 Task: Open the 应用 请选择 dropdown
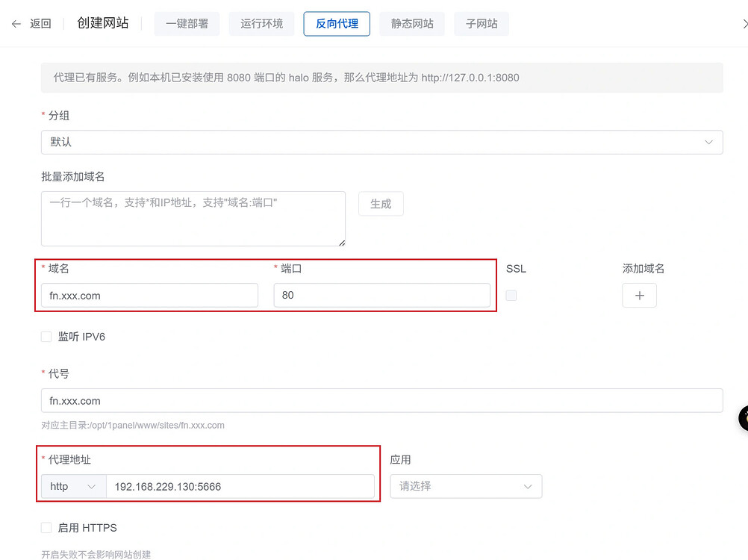[466, 487]
